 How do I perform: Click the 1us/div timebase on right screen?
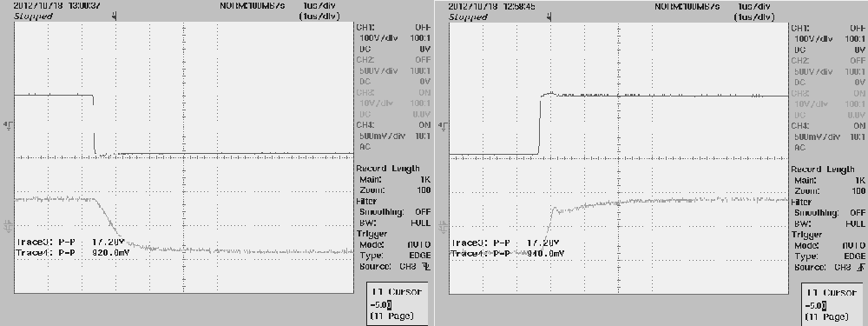[754, 6]
